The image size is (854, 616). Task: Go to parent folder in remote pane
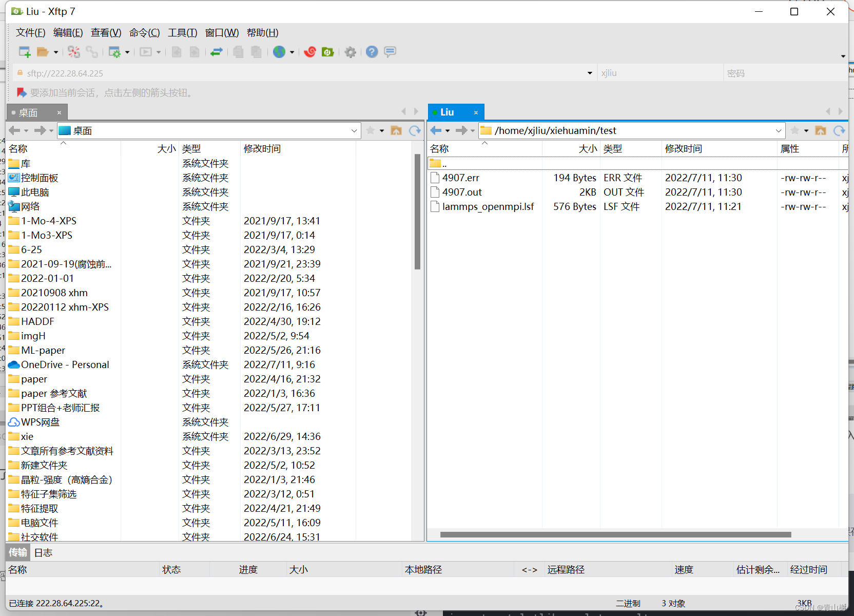click(x=821, y=131)
